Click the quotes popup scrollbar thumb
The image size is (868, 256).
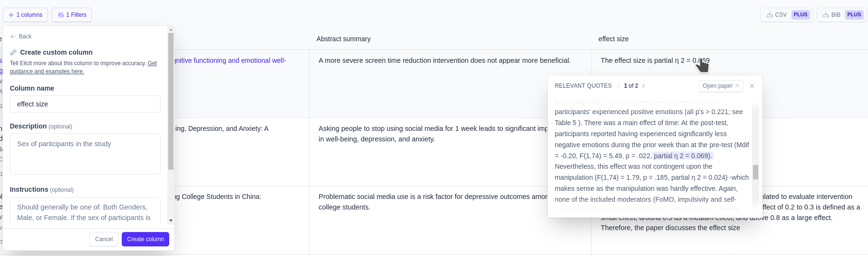tap(755, 172)
